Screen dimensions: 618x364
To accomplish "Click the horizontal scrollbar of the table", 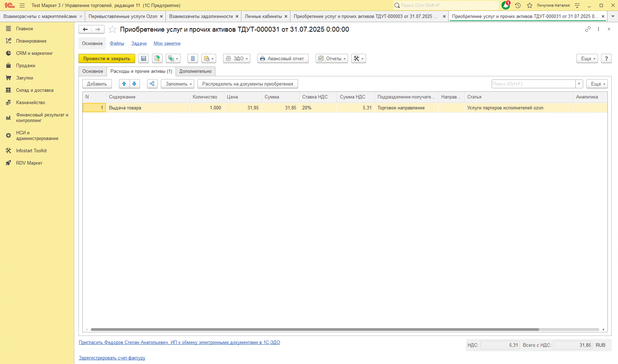I will point(315,330).
